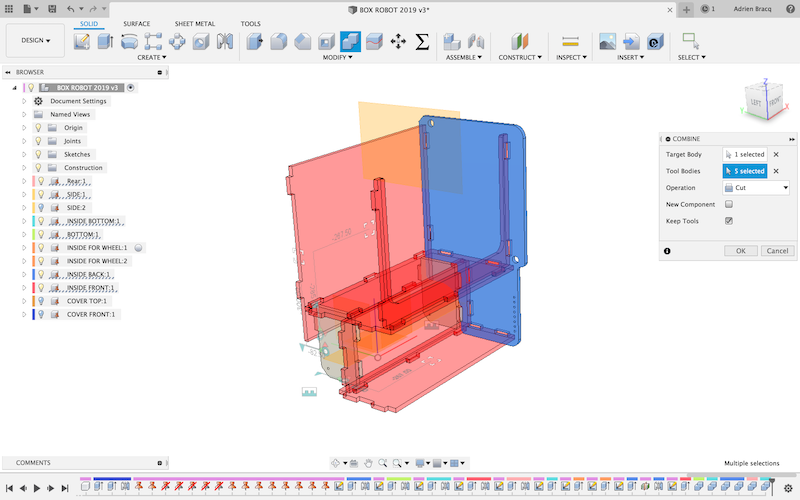This screenshot has height=500, width=800.
Task: Toggle visibility bulb of BOTTOM:1
Action: point(41,234)
